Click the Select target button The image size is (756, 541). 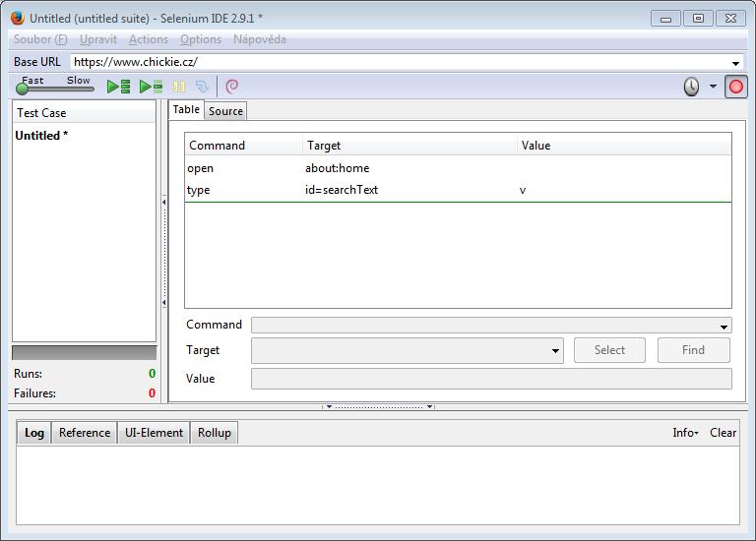(609, 350)
